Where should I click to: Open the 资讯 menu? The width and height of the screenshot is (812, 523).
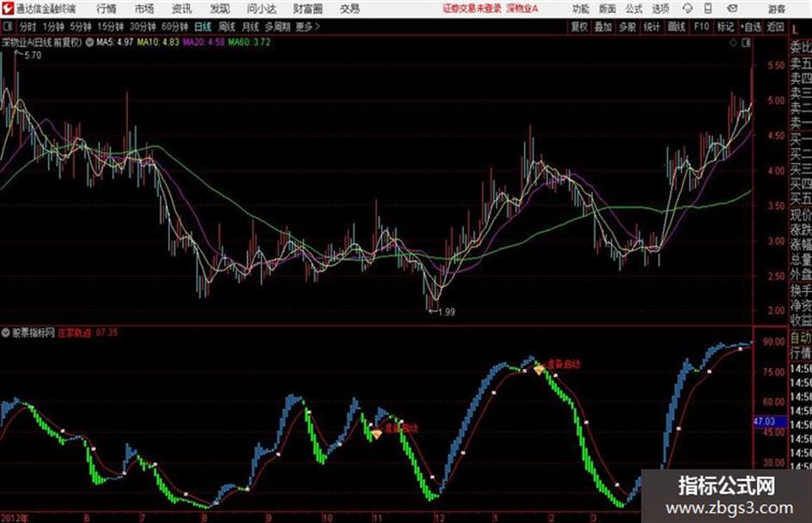(x=182, y=9)
